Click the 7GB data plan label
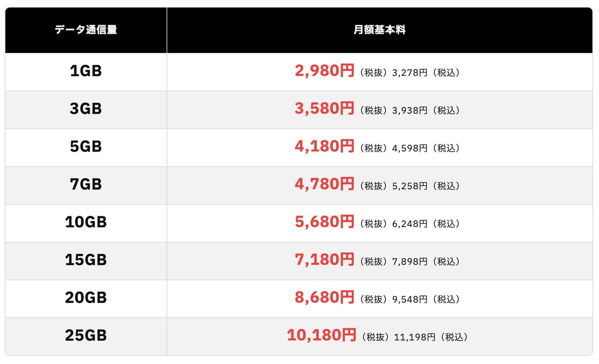This screenshot has height=364, width=599. [x=86, y=185]
